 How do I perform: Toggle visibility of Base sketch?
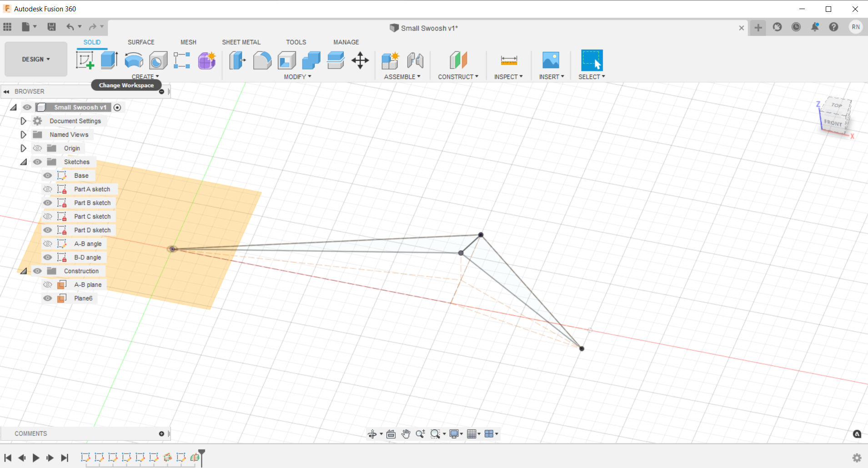coord(48,175)
